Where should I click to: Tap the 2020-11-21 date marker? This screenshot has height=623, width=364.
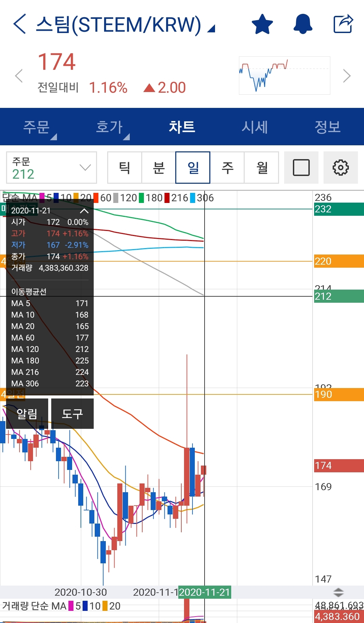pyautogui.click(x=205, y=592)
